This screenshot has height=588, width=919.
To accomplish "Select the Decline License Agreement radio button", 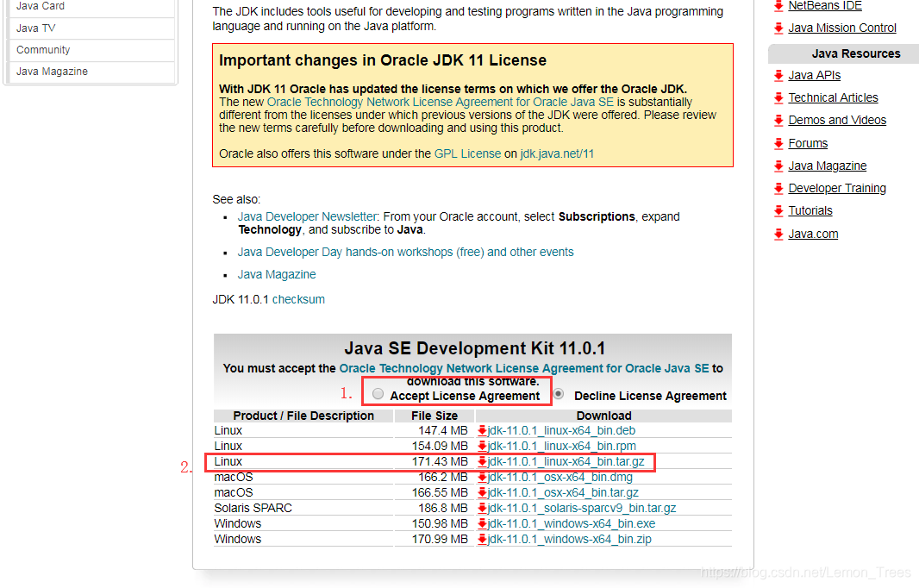I will [559, 394].
